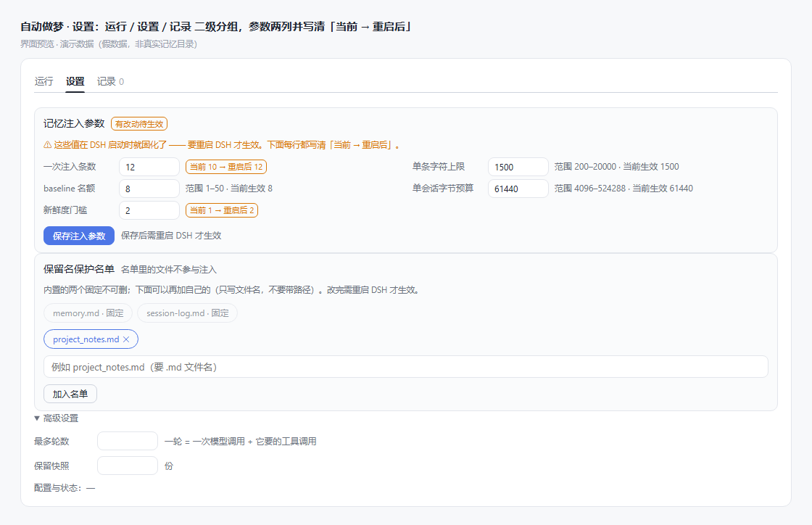This screenshot has height=525, width=812.
Task: Click the session-log.md · 固定 chip
Action: pyautogui.click(x=188, y=313)
